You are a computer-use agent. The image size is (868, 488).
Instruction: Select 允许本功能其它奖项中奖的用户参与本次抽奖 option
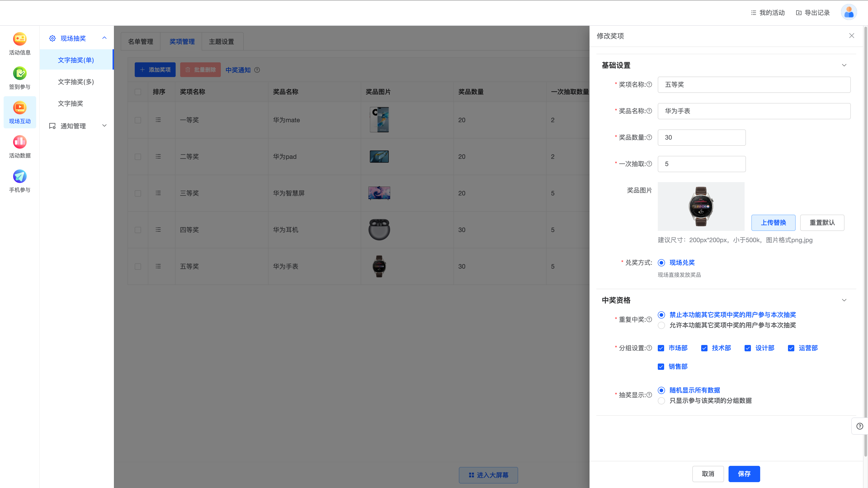(x=661, y=325)
